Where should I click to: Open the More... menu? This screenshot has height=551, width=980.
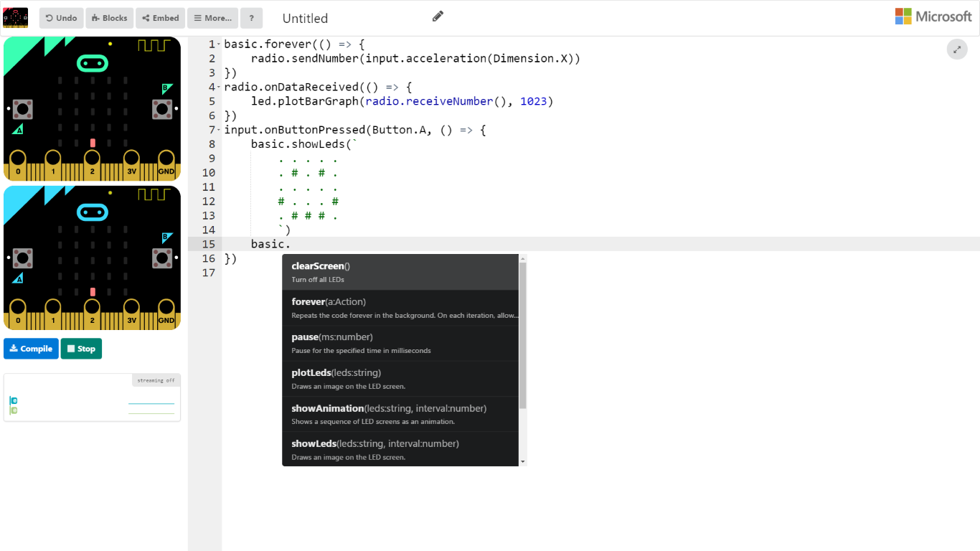pos(212,18)
